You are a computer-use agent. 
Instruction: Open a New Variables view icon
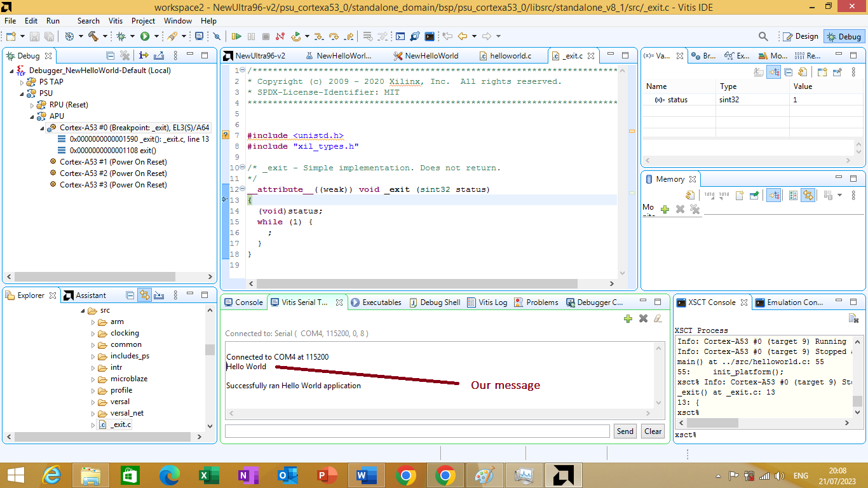(822, 72)
